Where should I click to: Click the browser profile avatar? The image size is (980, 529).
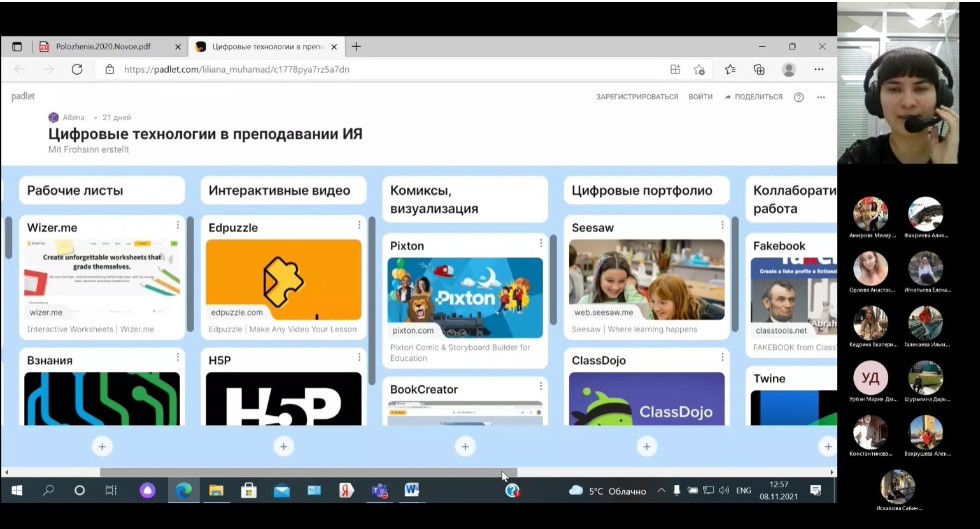point(789,69)
